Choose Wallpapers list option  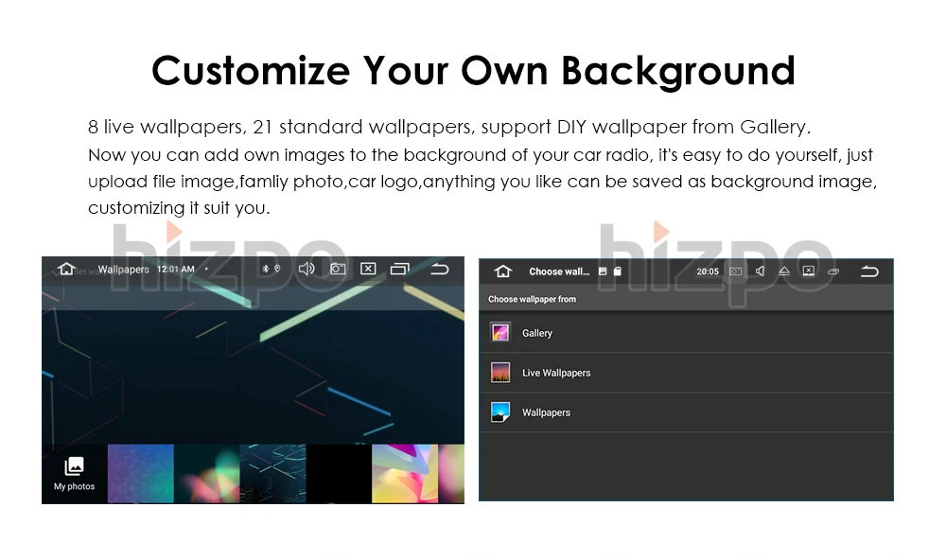[x=686, y=412]
